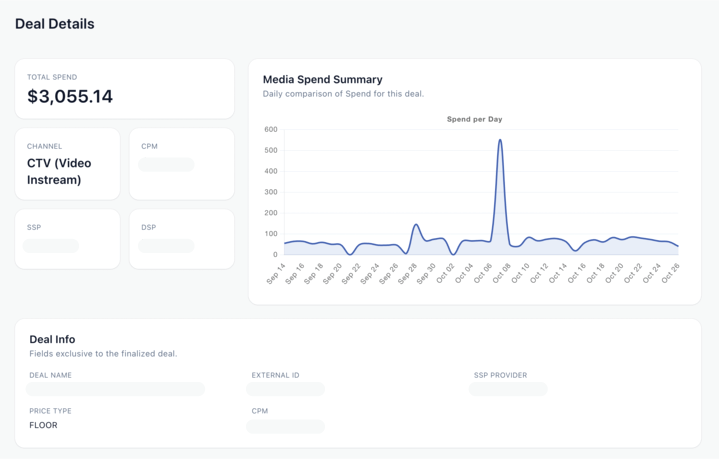The height and width of the screenshot is (459, 719).
Task: Open the SSP summary card
Action: [x=67, y=239]
